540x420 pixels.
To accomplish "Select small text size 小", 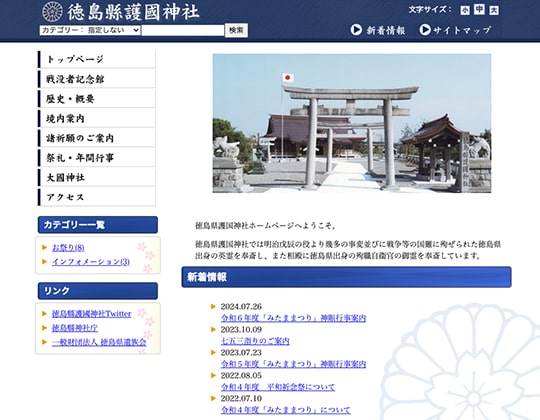I will (465, 10).
